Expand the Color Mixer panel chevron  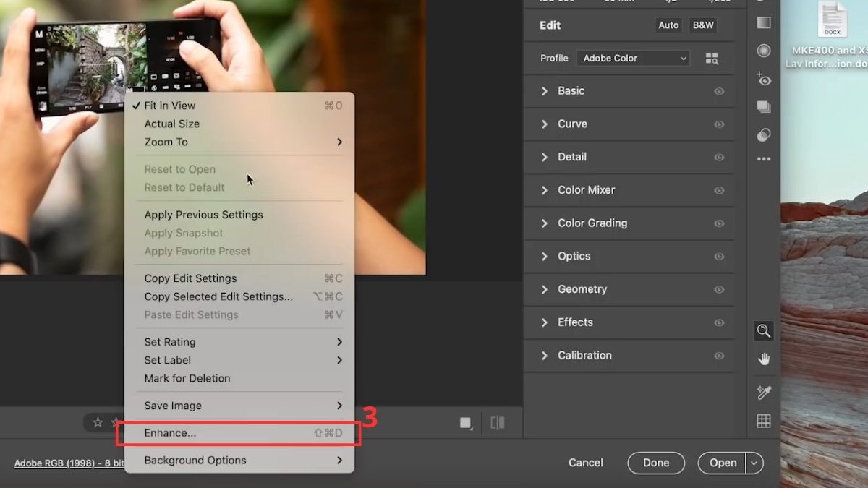coord(545,190)
